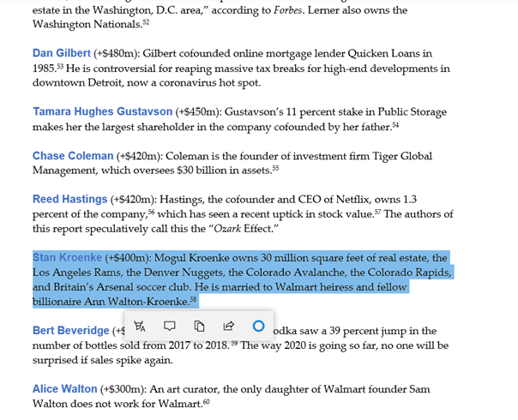Image resolution: width=518 pixels, height=420 pixels.
Task: Select the Alice Walton name link
Action: pyautogui.click(x=65, y=389)
